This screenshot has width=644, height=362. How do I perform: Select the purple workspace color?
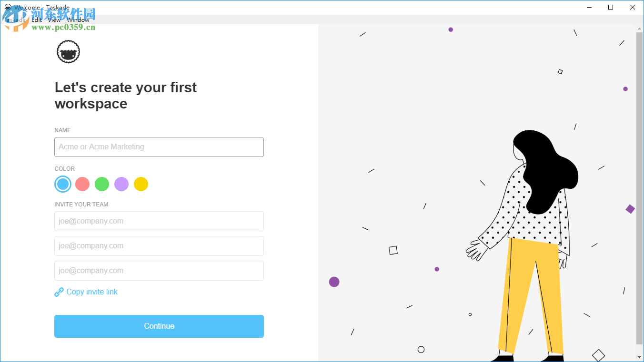121,184
